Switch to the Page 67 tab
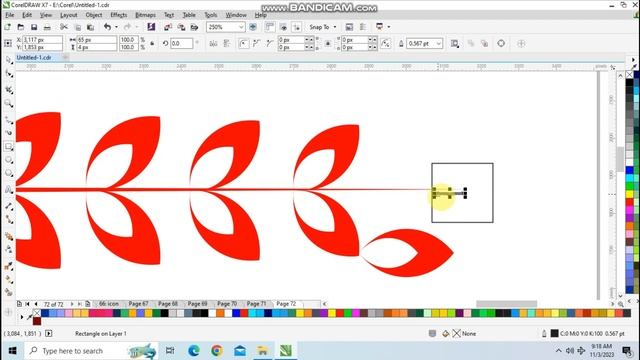640x360 pixels. 139,304
